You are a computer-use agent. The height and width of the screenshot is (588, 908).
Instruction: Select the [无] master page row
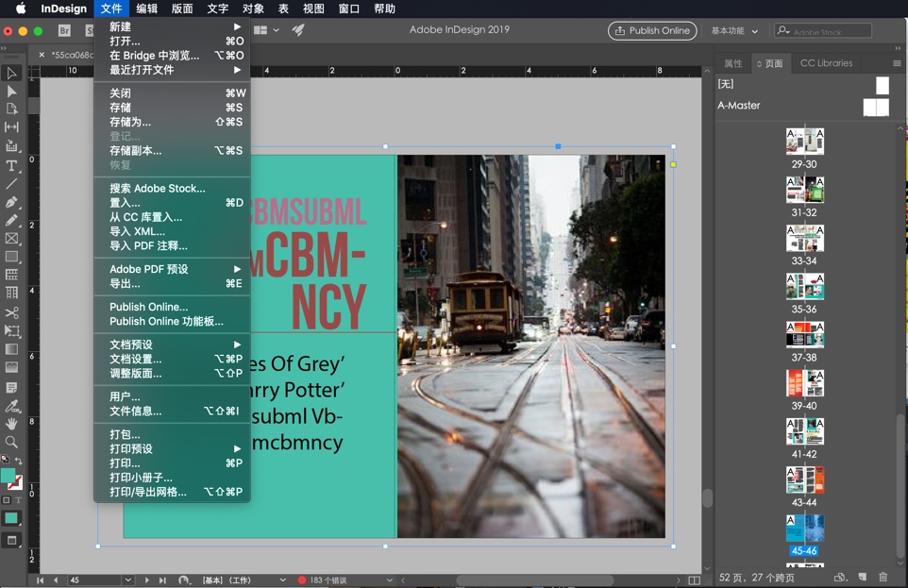[x=802, y=85]
